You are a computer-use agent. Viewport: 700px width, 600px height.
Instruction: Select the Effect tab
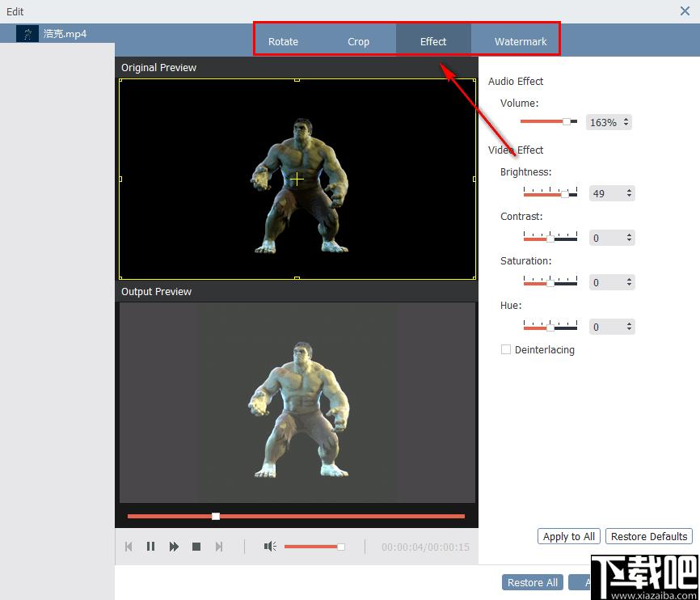click(433, 41)
